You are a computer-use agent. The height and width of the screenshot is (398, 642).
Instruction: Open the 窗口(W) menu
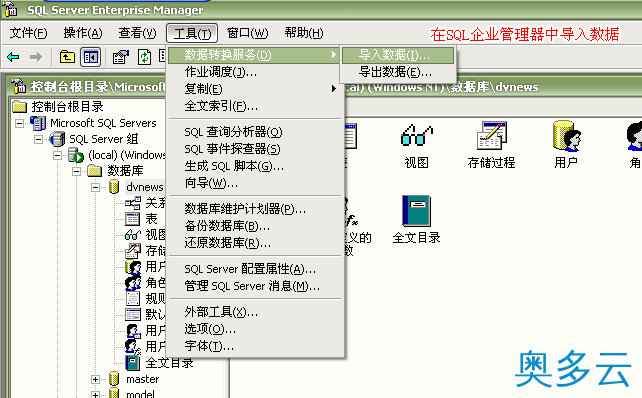pyautogui.click(x=247, y=33)
